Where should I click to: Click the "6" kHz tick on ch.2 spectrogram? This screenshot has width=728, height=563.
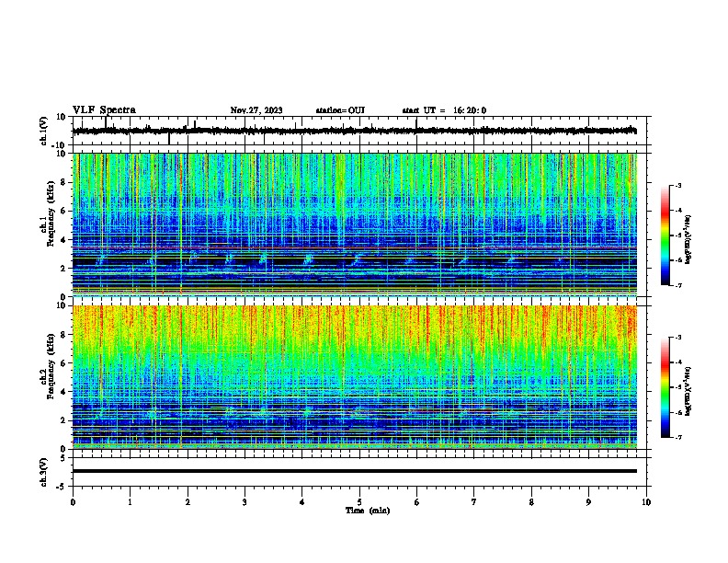(64, 363)
